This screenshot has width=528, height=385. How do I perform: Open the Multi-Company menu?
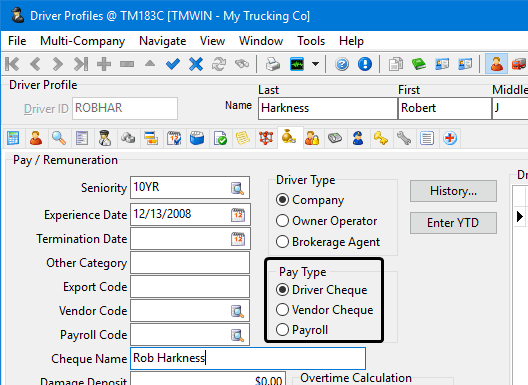82,41
